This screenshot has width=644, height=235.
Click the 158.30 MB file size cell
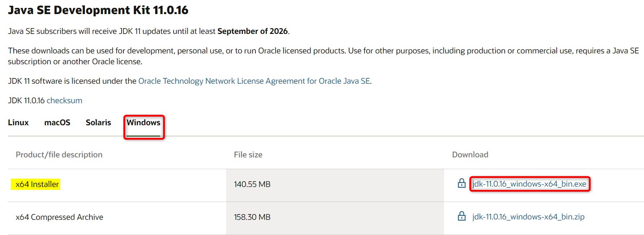(252, 217)
